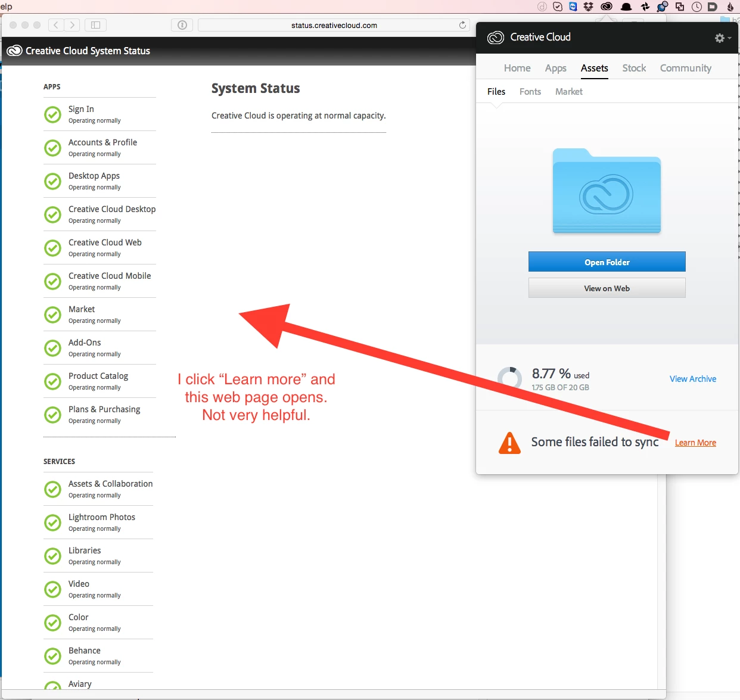Reload the page with refresh icon
The height and width of the screenshot is (700, 740).
tap(462, 25)
